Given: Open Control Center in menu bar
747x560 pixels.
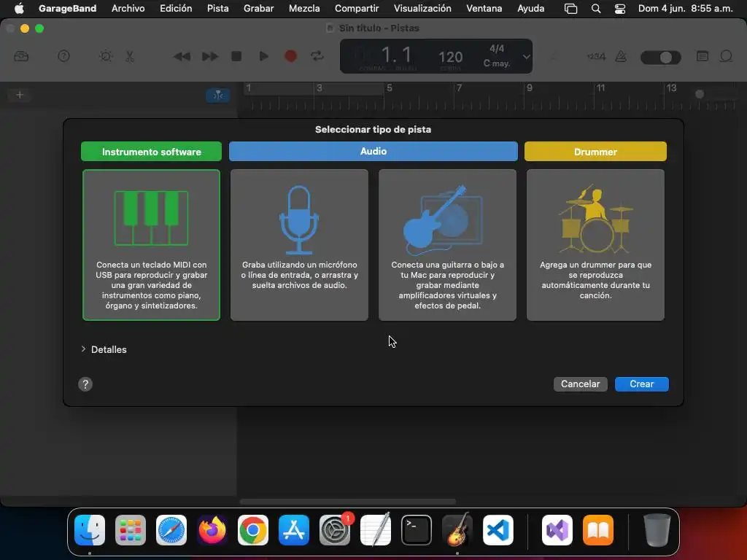Looking at the screenshot, I should 620,9.
